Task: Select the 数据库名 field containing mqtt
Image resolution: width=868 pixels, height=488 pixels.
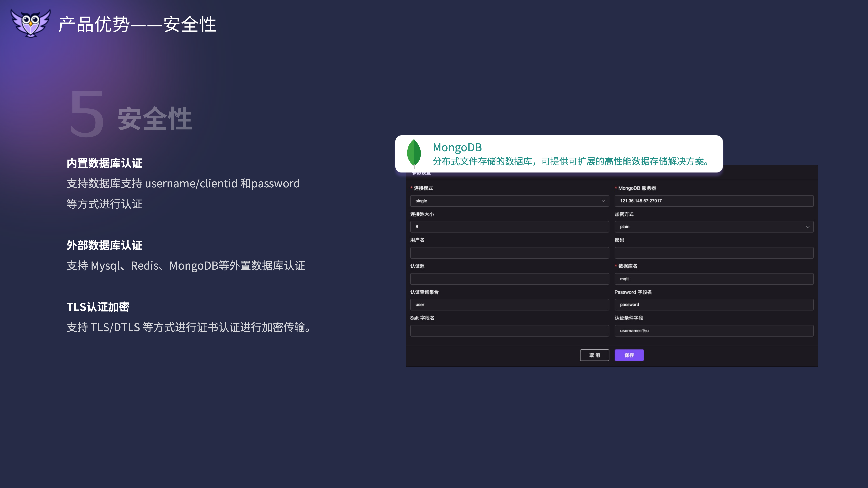Action: [714, 279]
